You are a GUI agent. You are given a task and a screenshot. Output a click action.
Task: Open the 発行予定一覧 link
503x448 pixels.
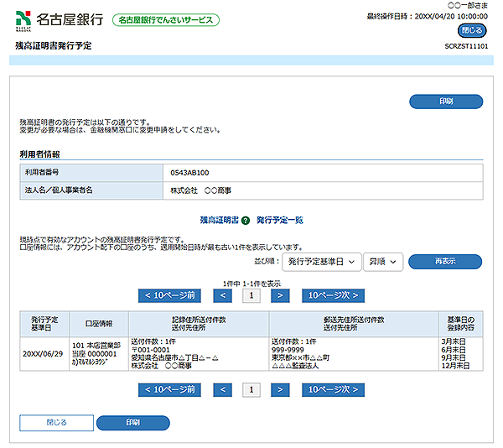pos(279,220)
